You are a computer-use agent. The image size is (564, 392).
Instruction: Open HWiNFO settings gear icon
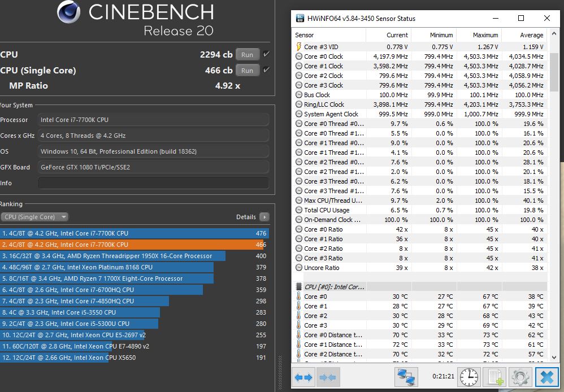coord(520,377)
